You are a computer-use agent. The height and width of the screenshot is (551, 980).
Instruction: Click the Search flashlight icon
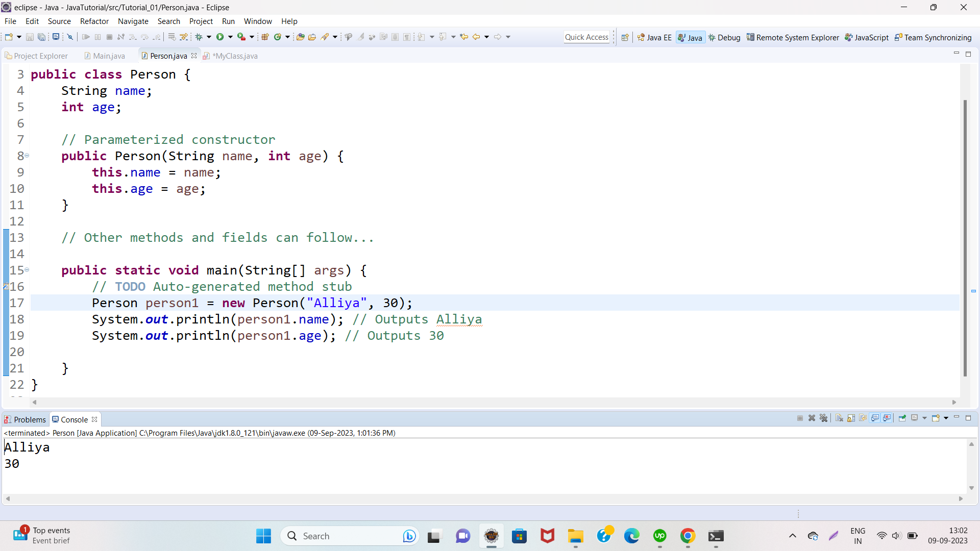pyautogui.click(x=325, y=37)
